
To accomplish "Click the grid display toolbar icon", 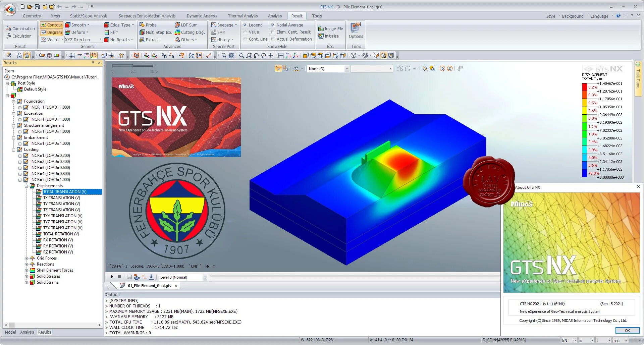I will pyautogui.click(x=72, y=55).
